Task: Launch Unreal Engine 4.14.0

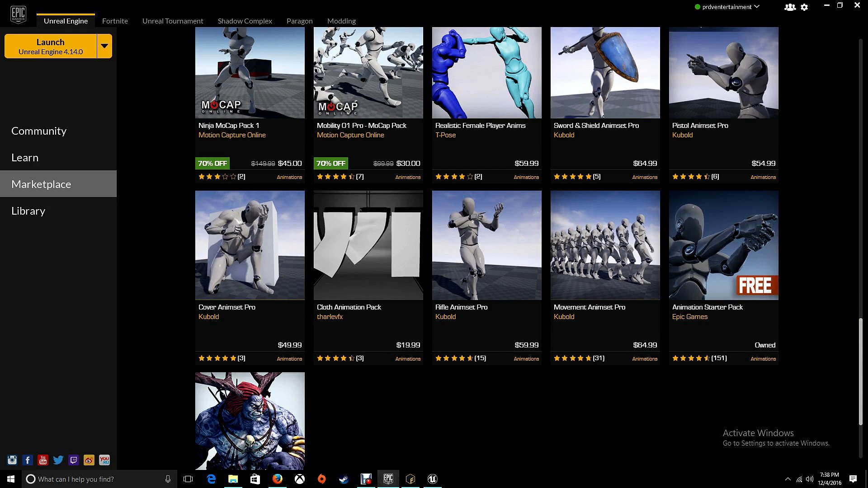Action: tap(51, 46)
